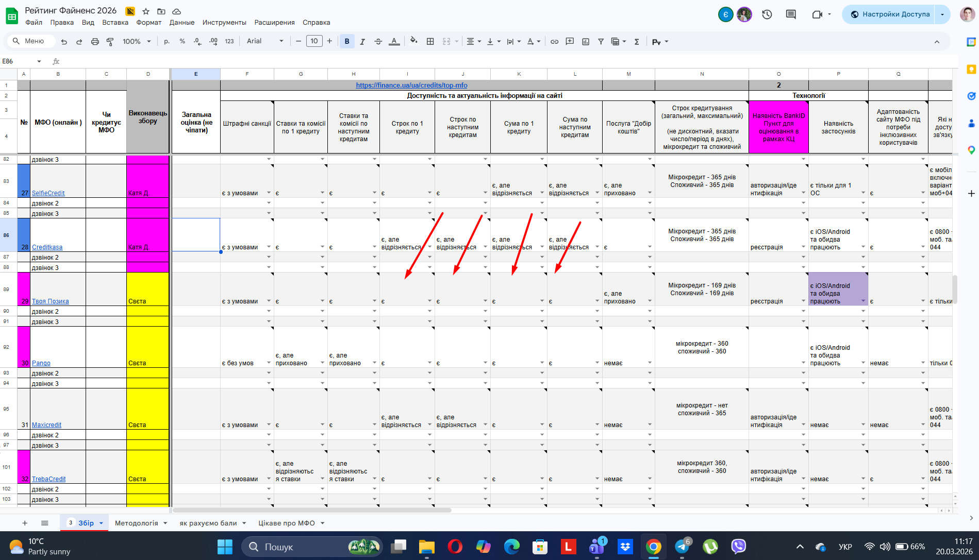Open dropdown in Pango row Штрафні санкції cell
This screenshot has height=560, width=979.
[269, 363]
